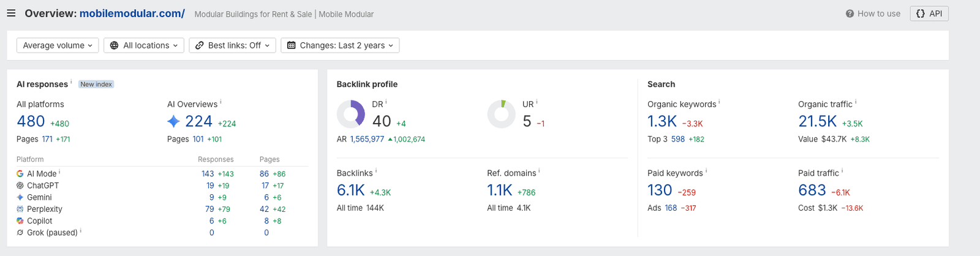The width and height of the screenshot is (980, 256).
Task: Open Gemini responses 9
Action: (212, 197)
